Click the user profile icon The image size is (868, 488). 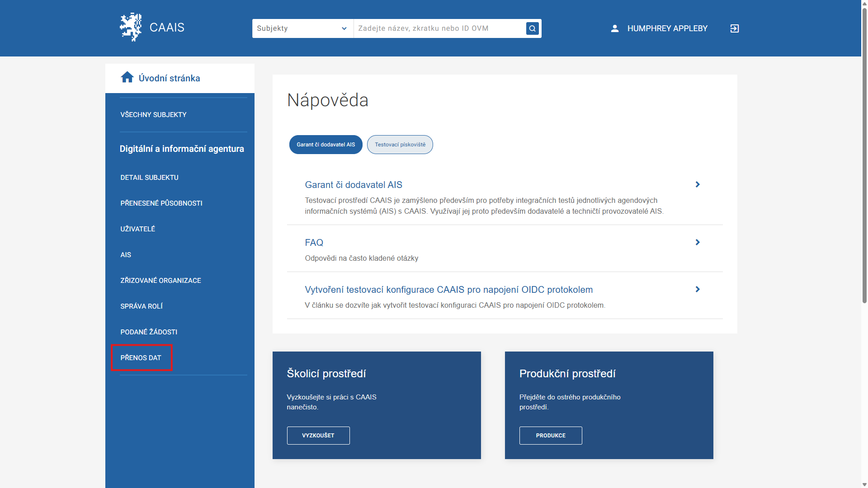coord(614,28)
